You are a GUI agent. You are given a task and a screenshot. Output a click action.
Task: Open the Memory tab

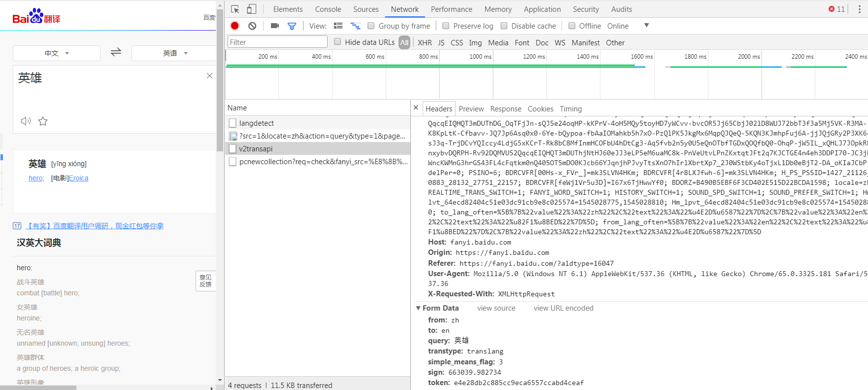click(x=498, y=9)
